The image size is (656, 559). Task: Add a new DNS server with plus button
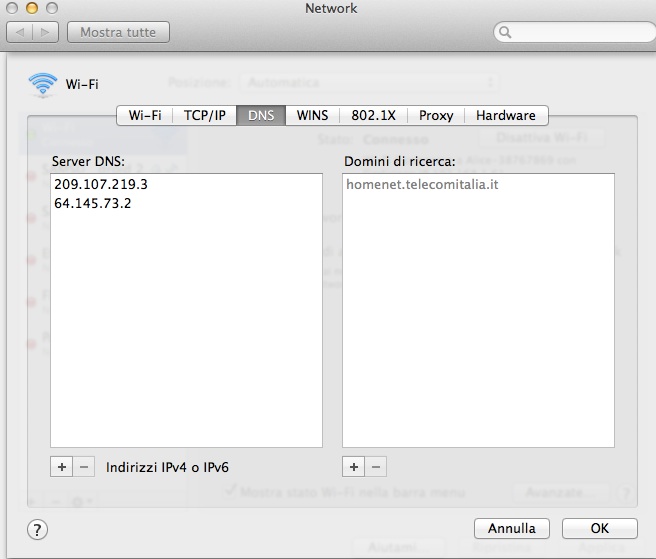click(61, 467)
